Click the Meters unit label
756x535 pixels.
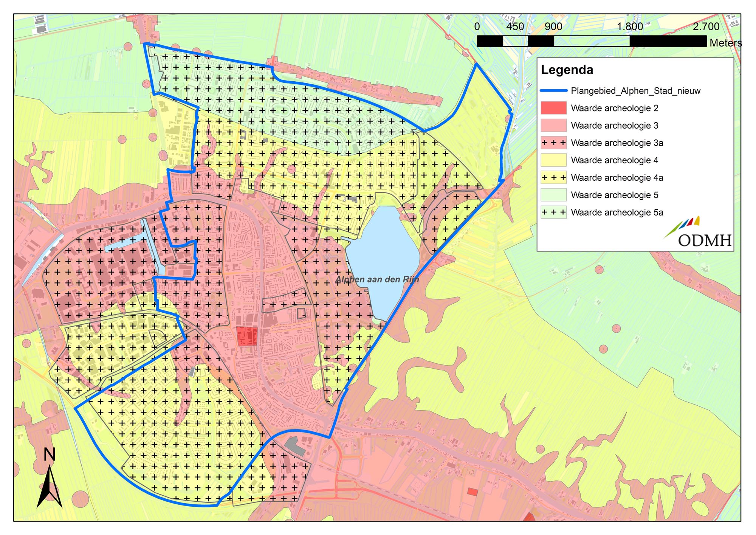click(725, 43)
